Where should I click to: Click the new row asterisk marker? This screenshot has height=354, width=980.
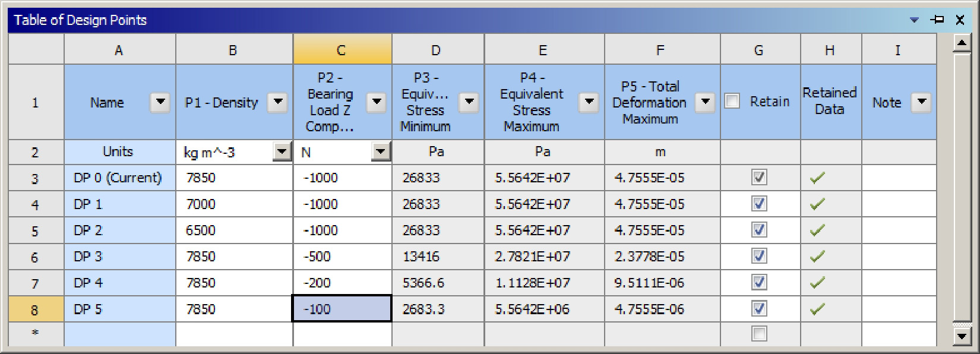pyautogui.click(x=35, y=333)
